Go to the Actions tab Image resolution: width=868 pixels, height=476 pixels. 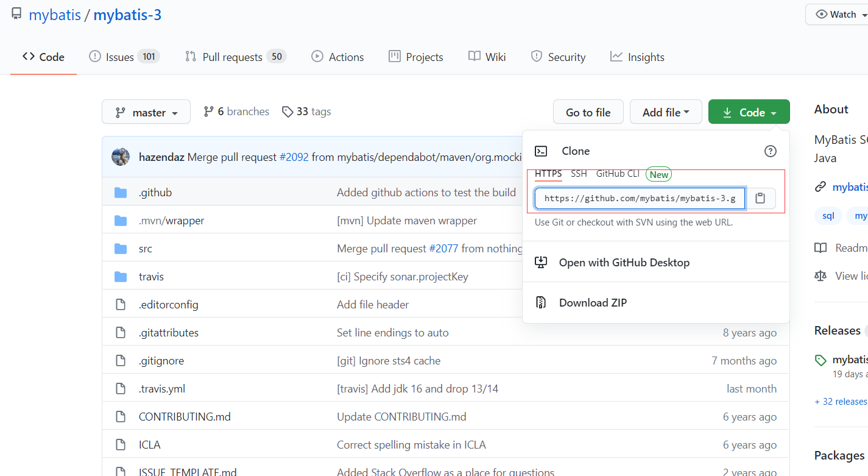pos(337,57)
